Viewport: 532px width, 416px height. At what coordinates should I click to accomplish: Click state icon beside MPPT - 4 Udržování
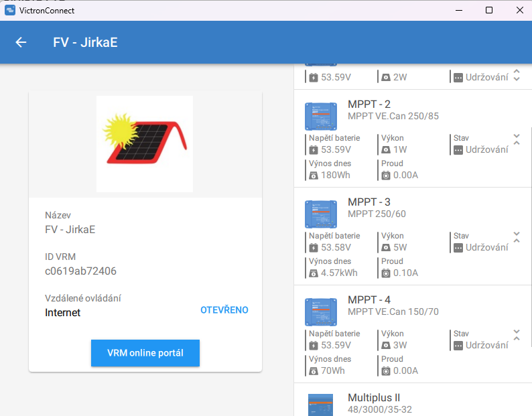(x=458, y=346)
